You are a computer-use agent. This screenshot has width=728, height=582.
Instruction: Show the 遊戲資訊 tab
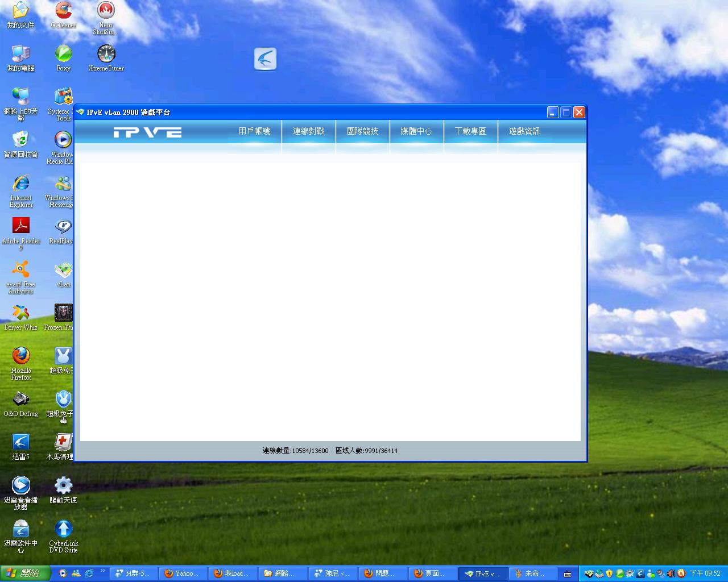click(524, 131)
